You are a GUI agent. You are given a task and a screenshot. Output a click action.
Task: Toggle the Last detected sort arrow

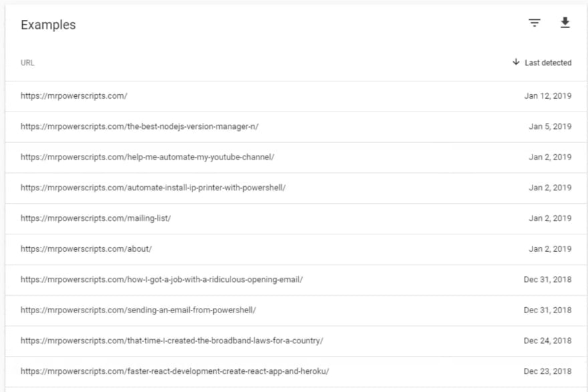click(516, 62)
